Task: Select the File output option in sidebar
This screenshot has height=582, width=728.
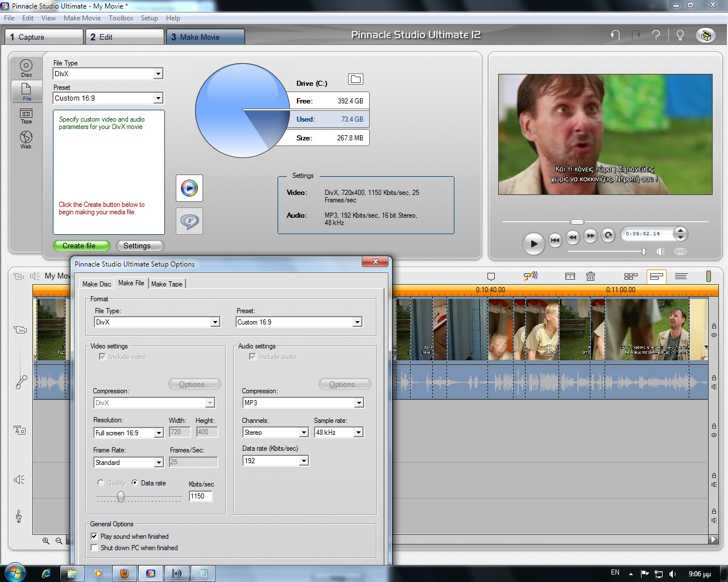Action: (26, 91)
